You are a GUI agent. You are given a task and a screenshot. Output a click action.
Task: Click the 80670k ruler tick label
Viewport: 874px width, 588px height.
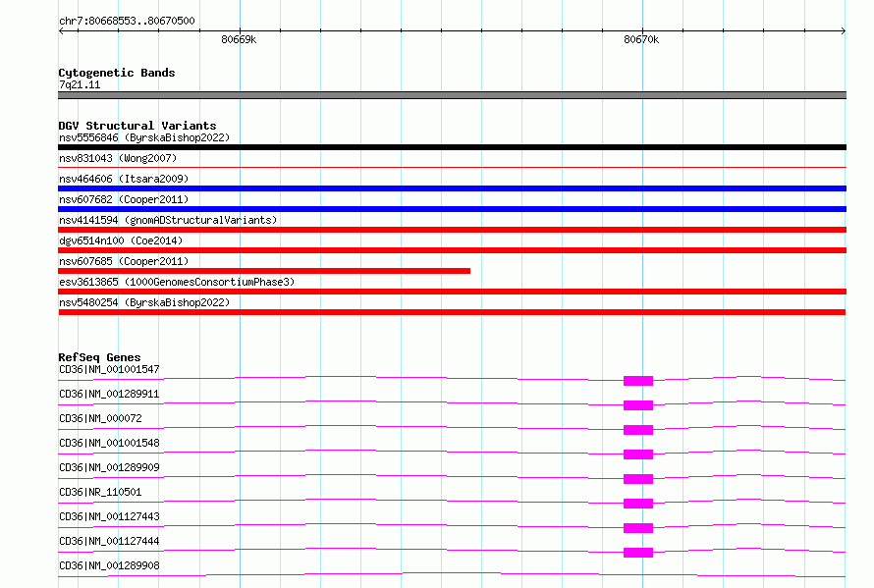coord(641,39)
